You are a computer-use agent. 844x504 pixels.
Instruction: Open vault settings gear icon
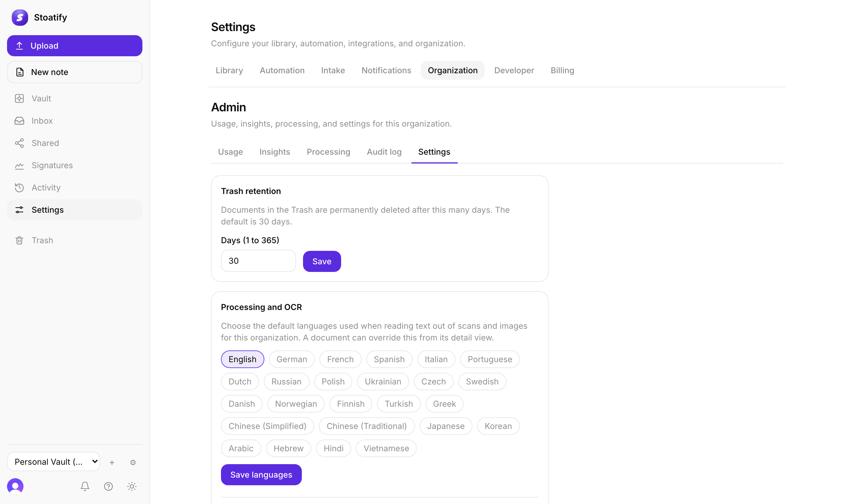(x=133, y=462)
